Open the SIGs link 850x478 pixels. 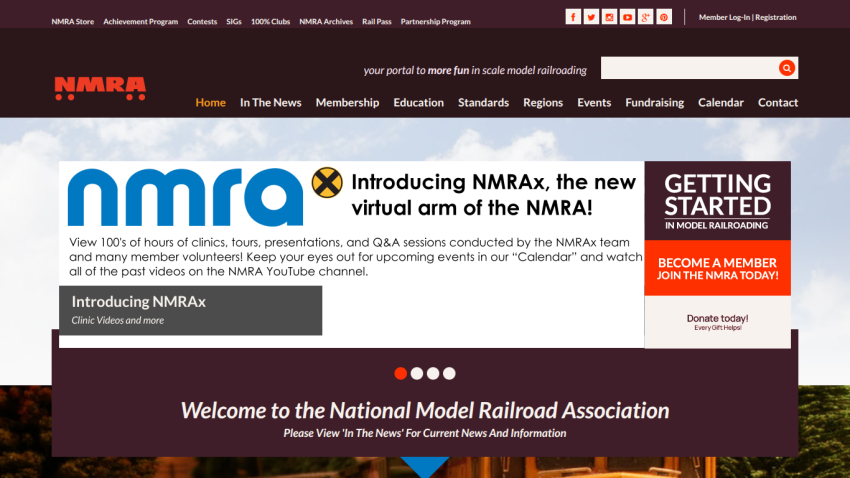[x=234, y=22]
